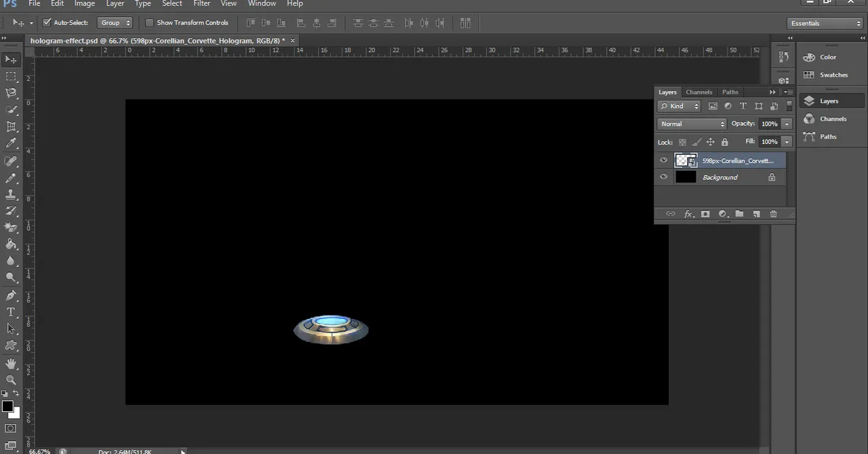868x454 pixels.
Task: Select the Path Selection tool
Action: [11, 328]
